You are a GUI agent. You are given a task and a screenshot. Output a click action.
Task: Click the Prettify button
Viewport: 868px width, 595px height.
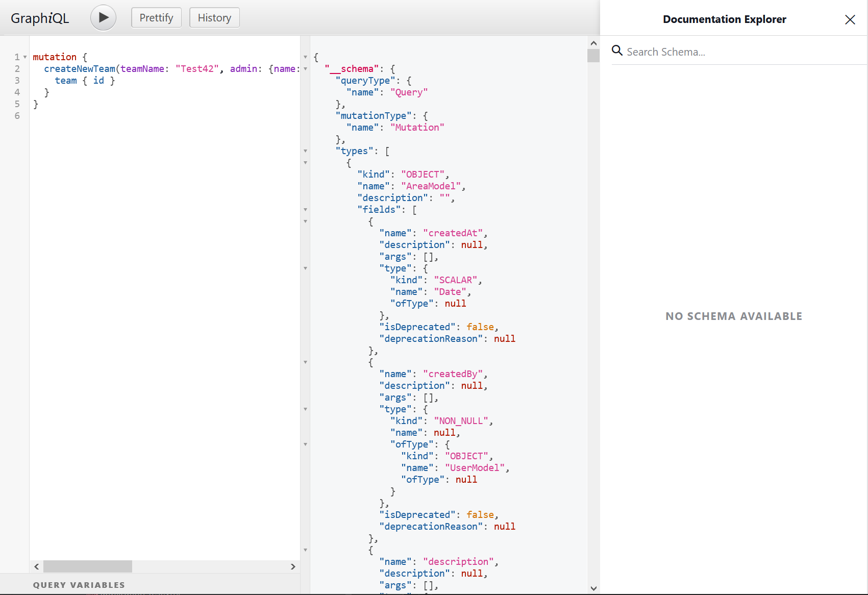(156, 18)
